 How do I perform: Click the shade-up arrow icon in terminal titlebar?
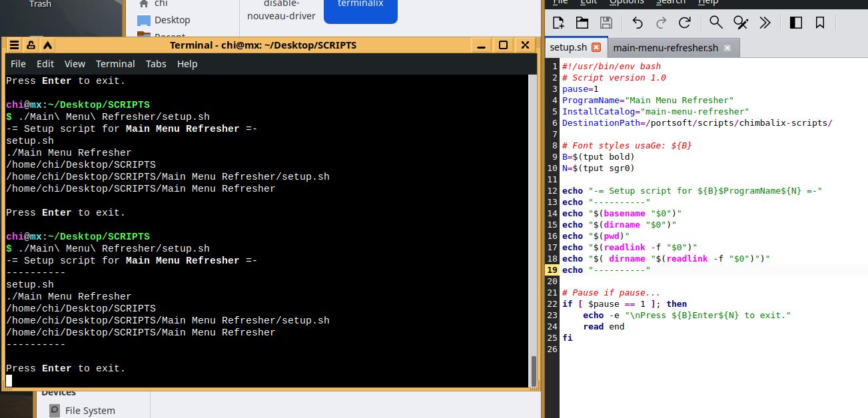point(47,45)
